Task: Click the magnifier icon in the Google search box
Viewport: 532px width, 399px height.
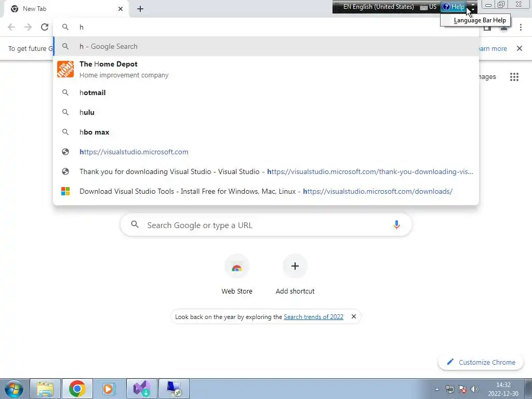Action: (135, 224)
